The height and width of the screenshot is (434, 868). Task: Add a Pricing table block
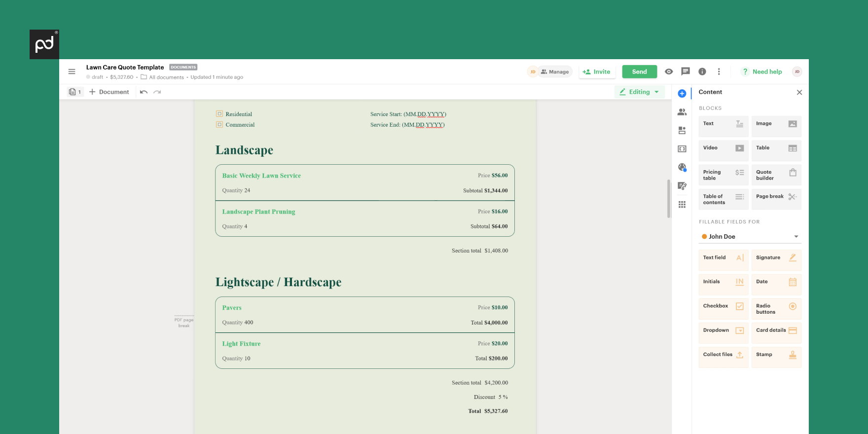pos(723,175)
